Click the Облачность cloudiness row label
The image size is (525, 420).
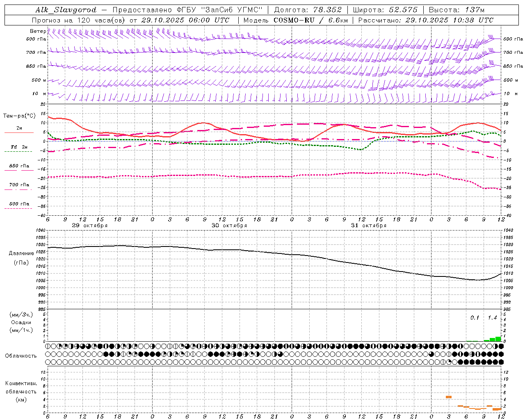(21, 356)
